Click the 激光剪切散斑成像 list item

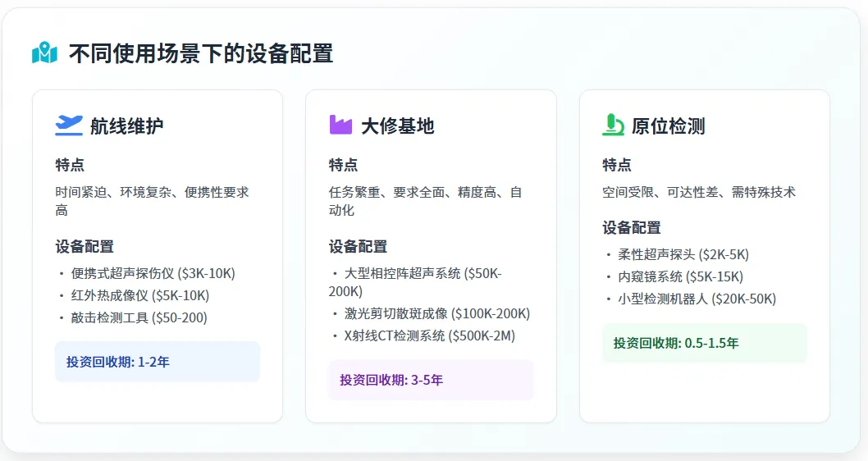tap(436, 313)
